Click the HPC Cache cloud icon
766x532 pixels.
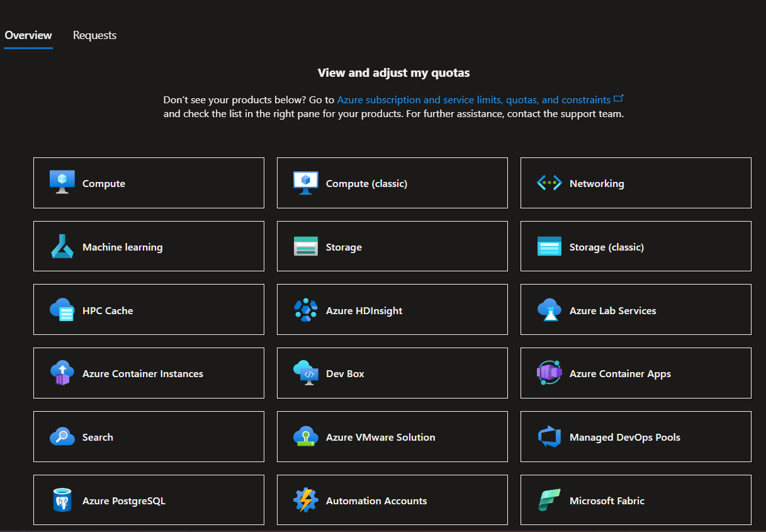coord(62,310)
